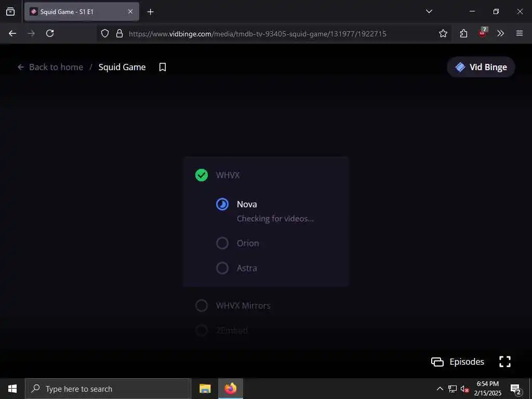Screen dimensions: 532x399
Task: Open network status tray icon
Action: 453,389
